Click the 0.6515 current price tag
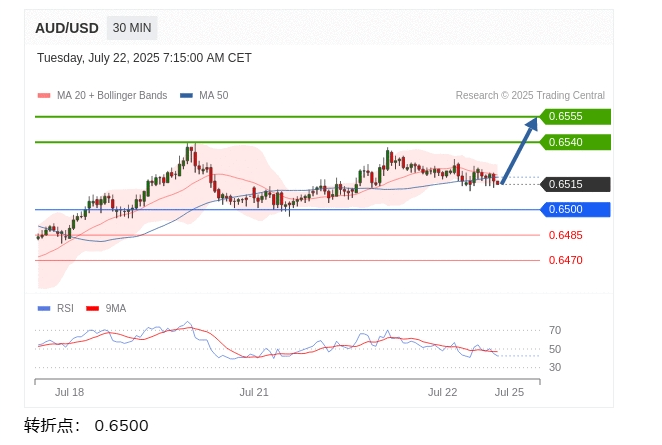 tap(575, 185)
